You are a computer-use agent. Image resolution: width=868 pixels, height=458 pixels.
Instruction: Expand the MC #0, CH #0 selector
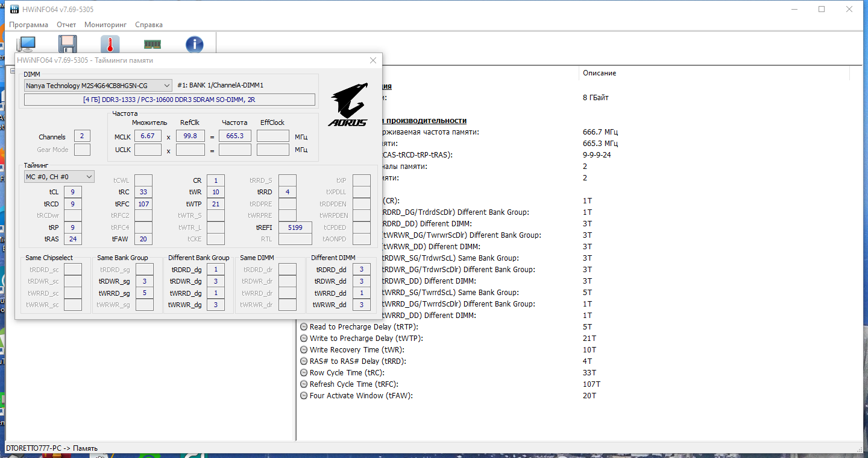59,177
